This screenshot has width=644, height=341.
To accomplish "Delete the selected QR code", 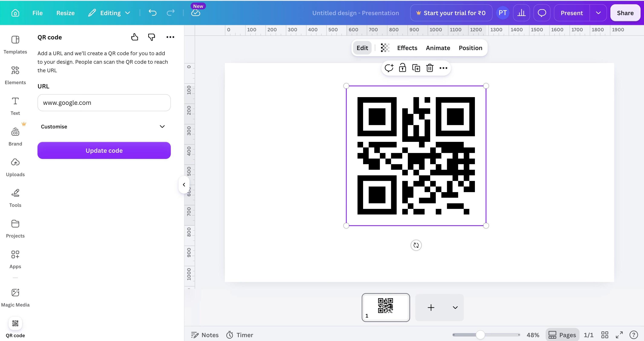I will click(430, 68).
